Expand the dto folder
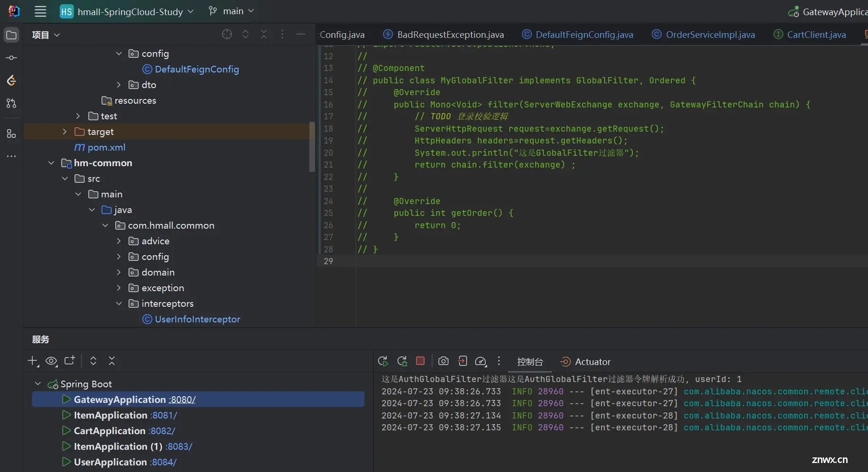 [119, 85]
